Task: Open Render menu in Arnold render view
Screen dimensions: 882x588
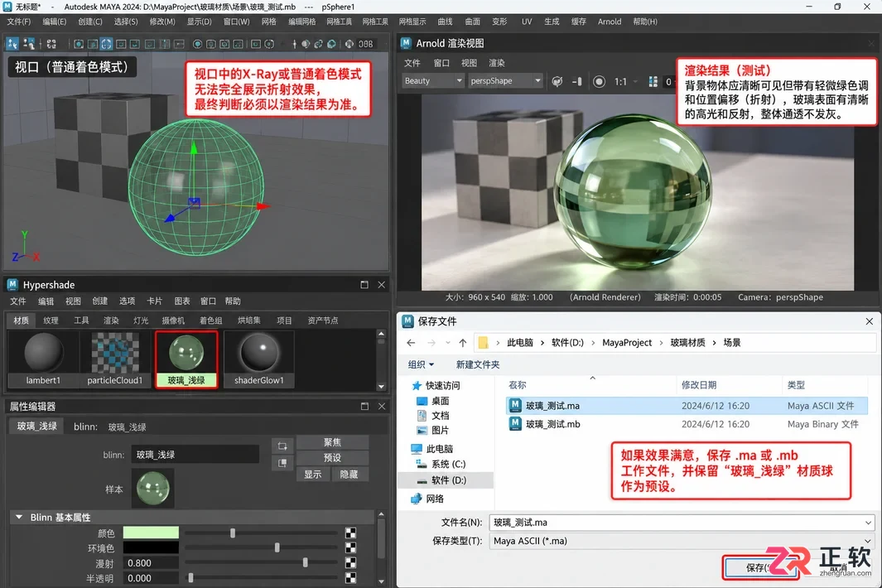Action: coord(496,63)
